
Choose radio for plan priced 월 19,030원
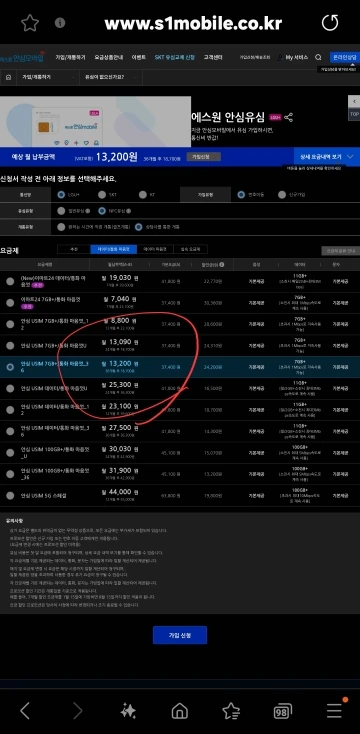tap(10, 281)
